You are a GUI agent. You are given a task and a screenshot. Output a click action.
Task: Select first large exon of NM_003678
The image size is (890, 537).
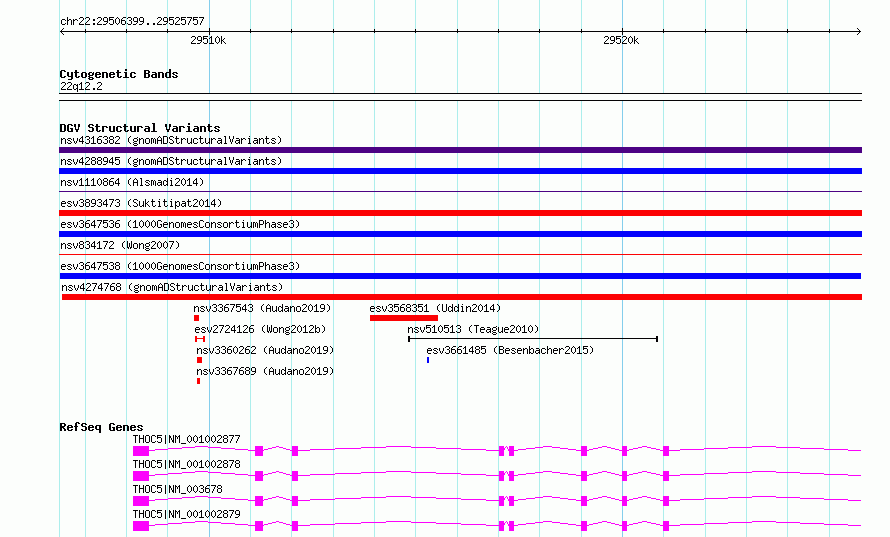[x=141, y=501]
